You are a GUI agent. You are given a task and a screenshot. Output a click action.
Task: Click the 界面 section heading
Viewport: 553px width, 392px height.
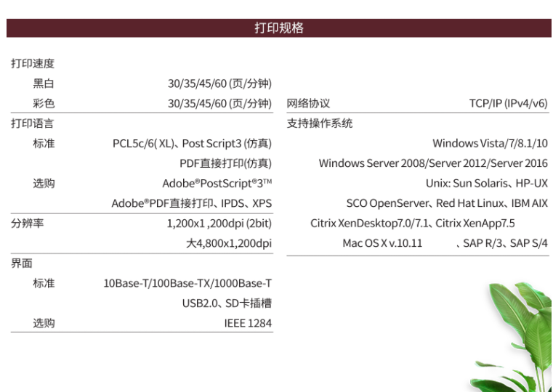click(22, 263)
